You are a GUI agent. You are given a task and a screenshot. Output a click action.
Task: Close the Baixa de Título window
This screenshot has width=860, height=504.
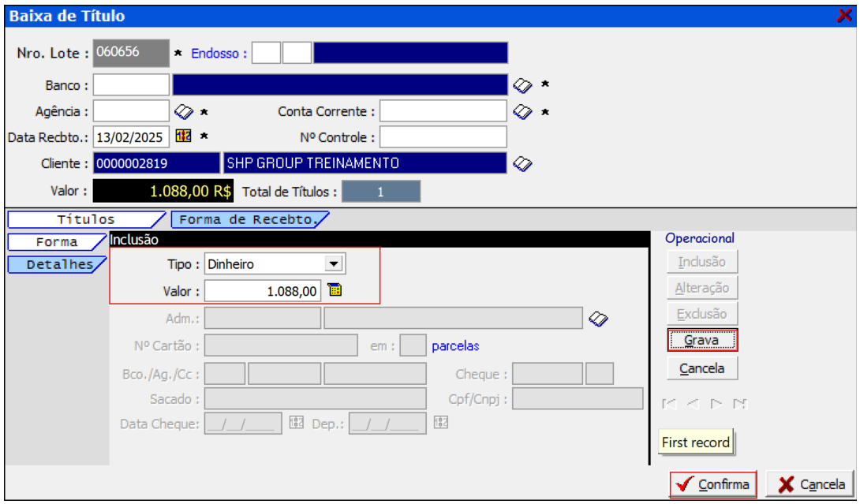[844, 16]
